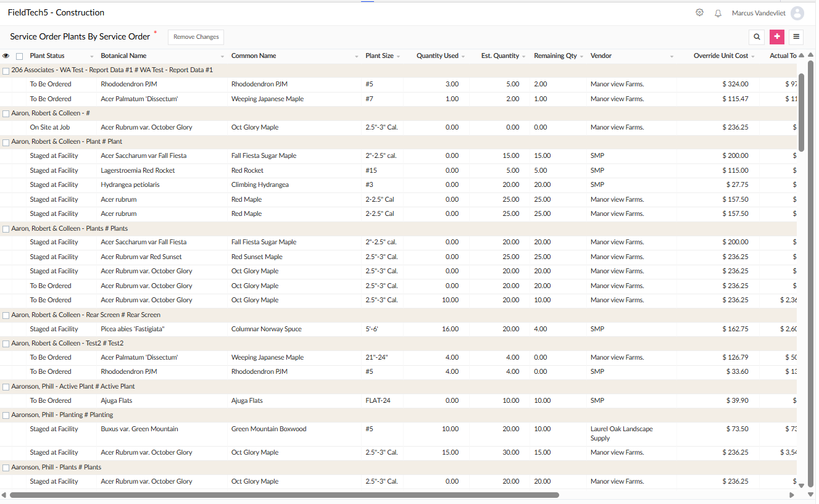The width and height of the screenshot is (819, 504).
Task: Click the search magnifier button
Action: tap(757, 37)
